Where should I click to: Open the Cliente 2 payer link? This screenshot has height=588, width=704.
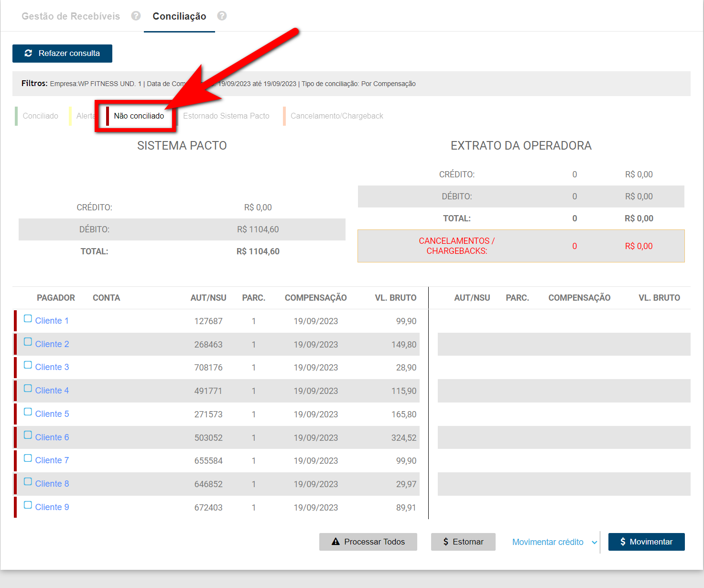click(52, 344)
